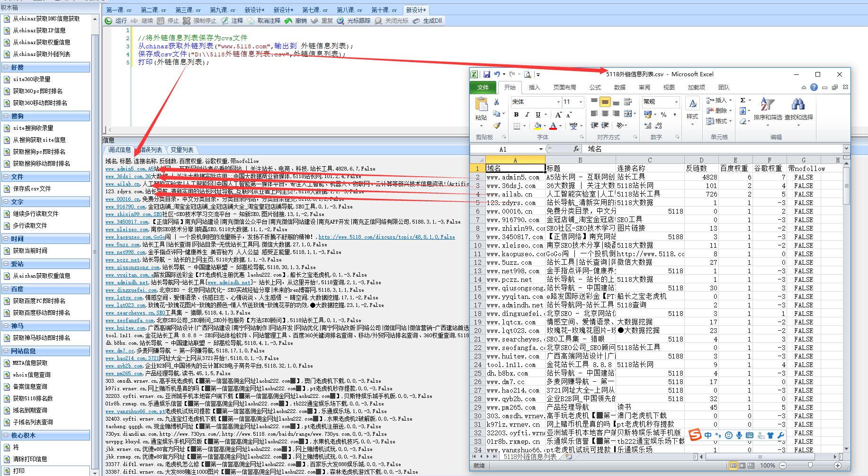Viewport: 868px width, 476px height.
Task: Click the Excel AutoSum sigma icon
Action: pyautogui.click(x=743, y=100)
